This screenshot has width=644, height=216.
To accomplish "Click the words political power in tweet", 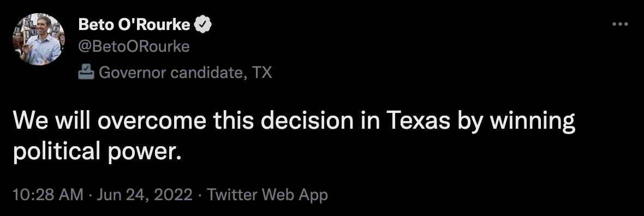I will point(97,152).
